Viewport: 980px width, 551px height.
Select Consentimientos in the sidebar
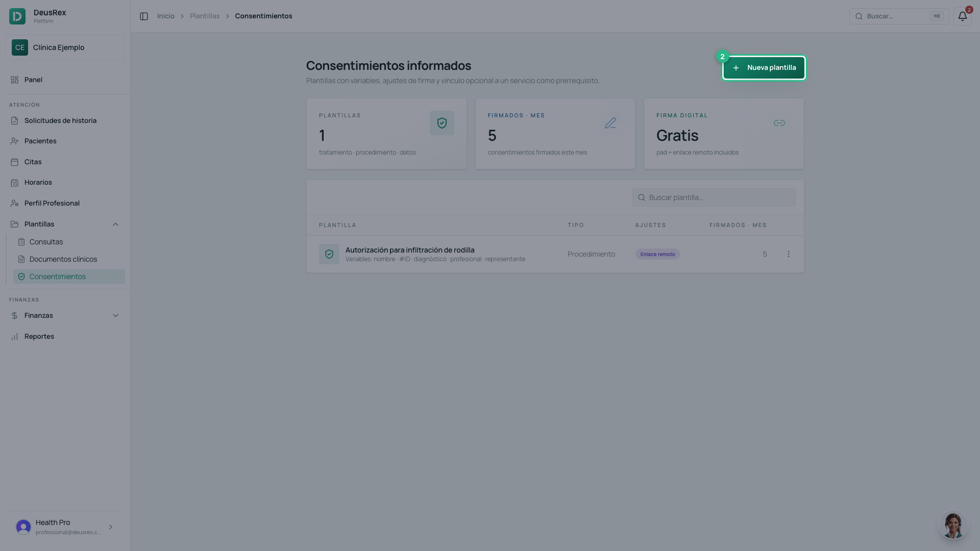tap(69, 277)
